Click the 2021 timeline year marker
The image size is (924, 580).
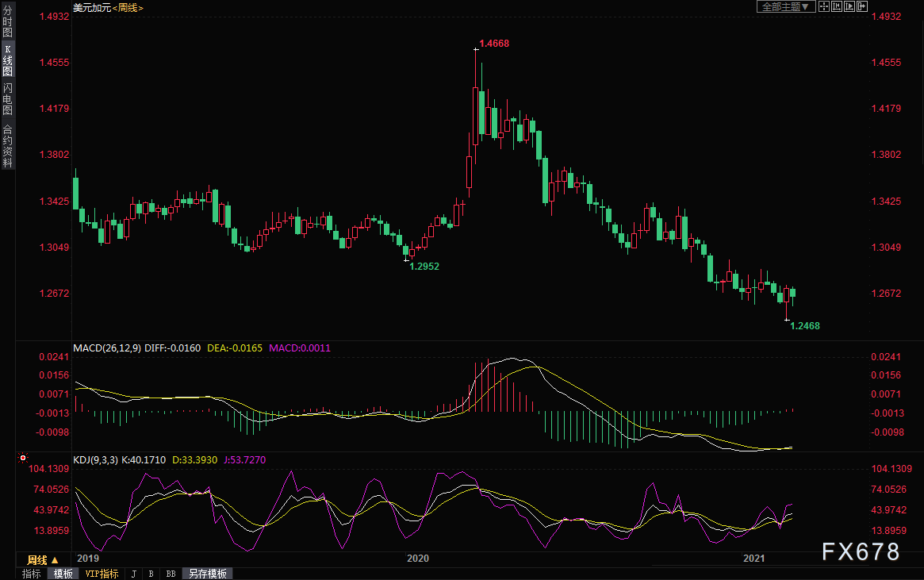click(x=753, y=559)
